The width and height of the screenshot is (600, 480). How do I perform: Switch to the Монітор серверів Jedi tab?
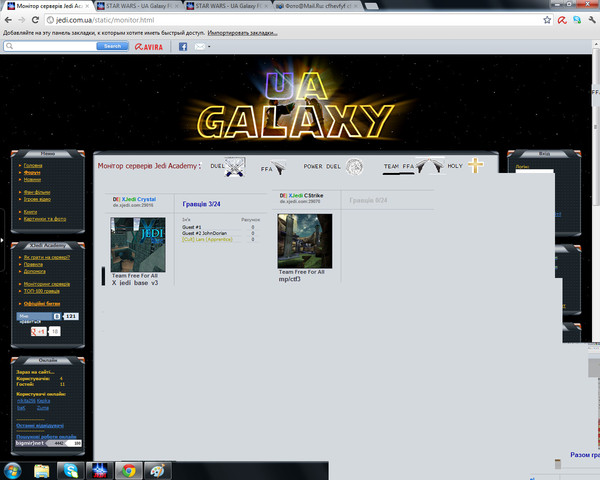48,6
